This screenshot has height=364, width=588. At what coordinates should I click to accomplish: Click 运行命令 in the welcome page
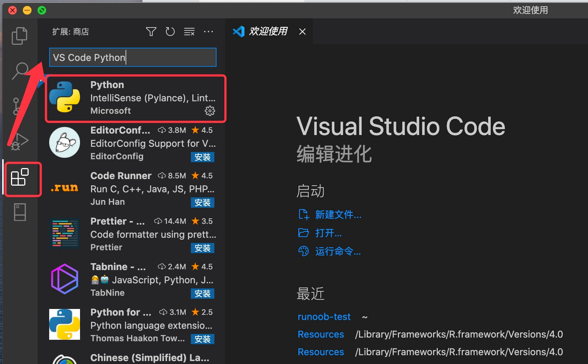click(337, 251)
